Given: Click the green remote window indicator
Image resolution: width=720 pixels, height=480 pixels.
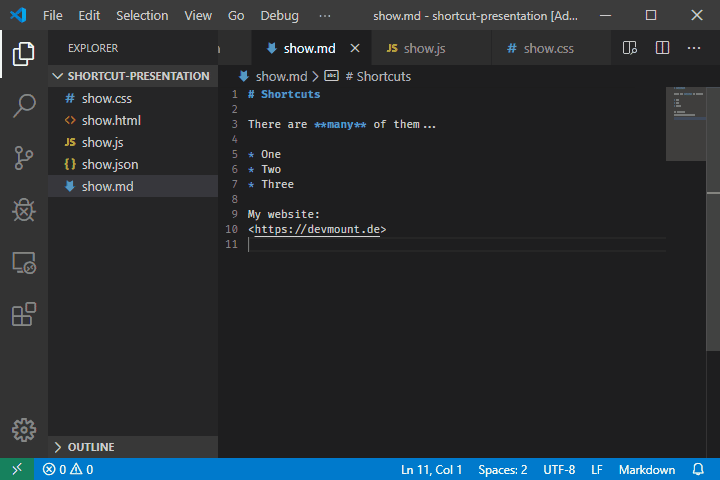Looking at the screenshot, I should tap(17, 469).
